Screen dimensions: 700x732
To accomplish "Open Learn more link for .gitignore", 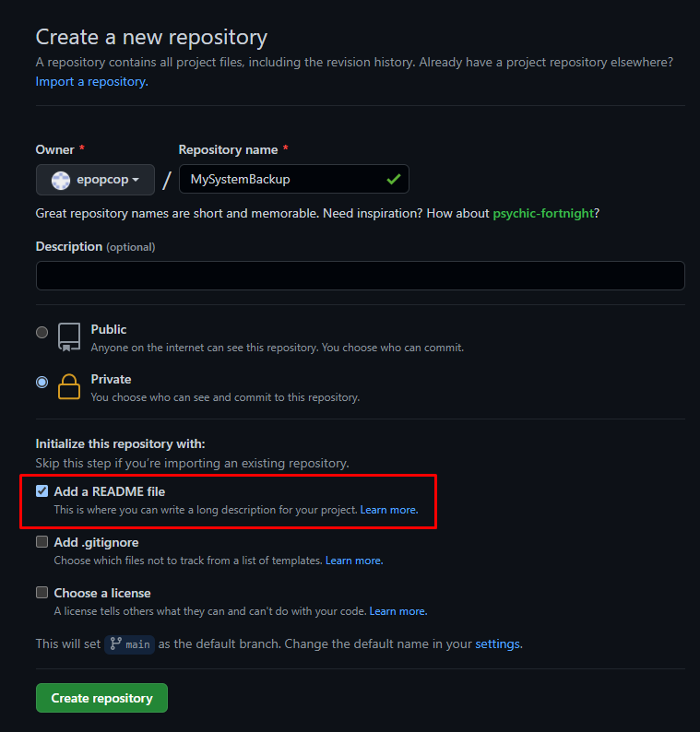I will 353,561.
